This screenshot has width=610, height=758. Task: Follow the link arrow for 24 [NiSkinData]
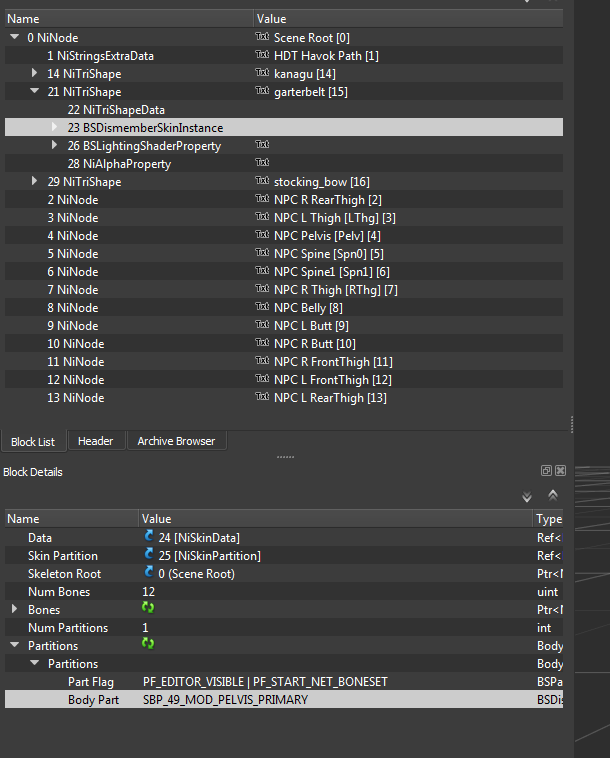point(149,535)
